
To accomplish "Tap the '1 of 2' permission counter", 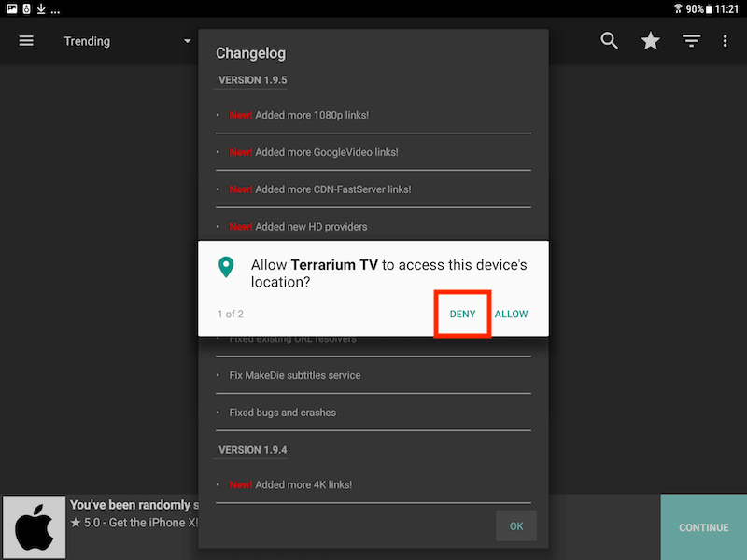I will point(230,314).
